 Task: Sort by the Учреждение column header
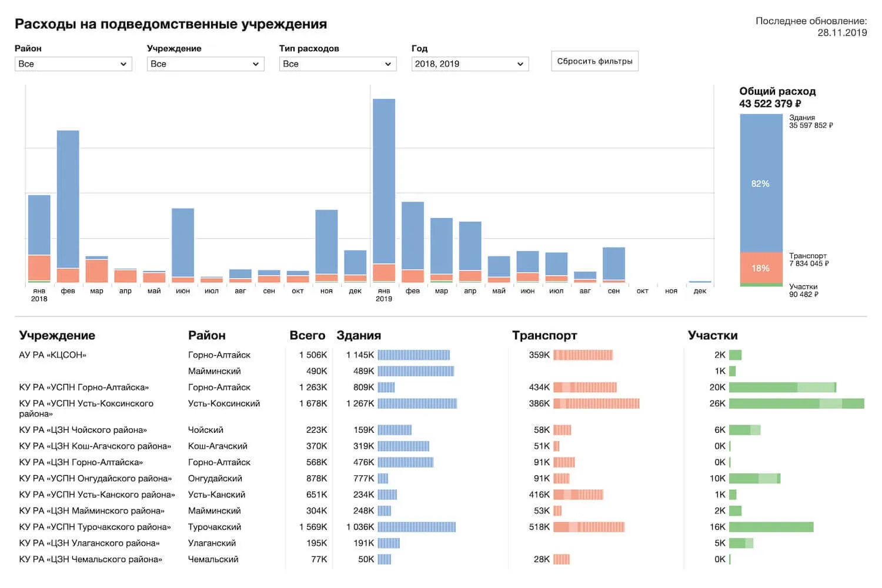tap(57, 335)
